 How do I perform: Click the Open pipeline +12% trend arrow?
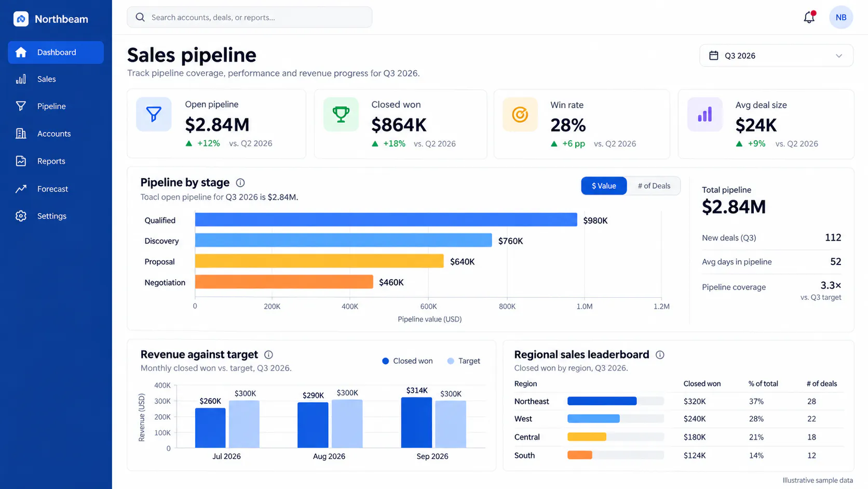(x=189, y=143)
